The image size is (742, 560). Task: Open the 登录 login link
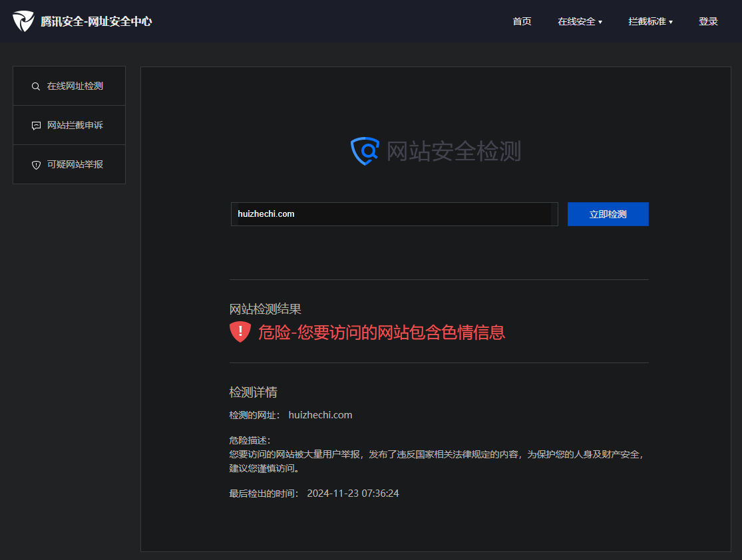[x=708, y=21]
